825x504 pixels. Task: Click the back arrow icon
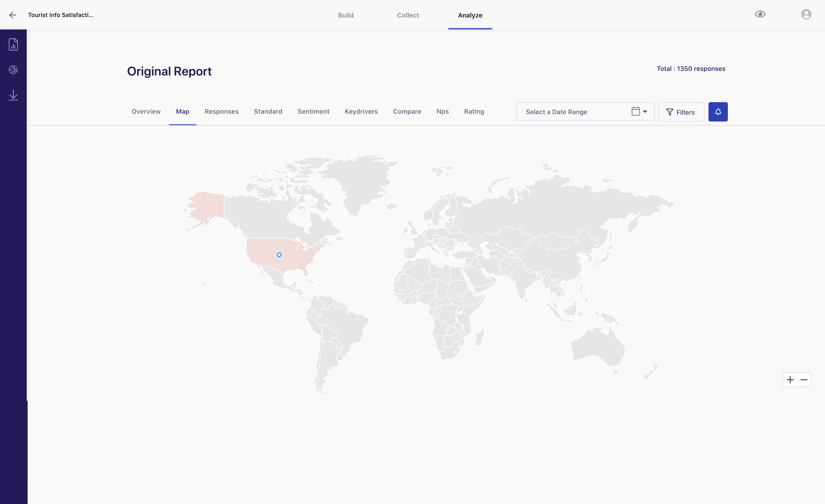pos(13,15)
